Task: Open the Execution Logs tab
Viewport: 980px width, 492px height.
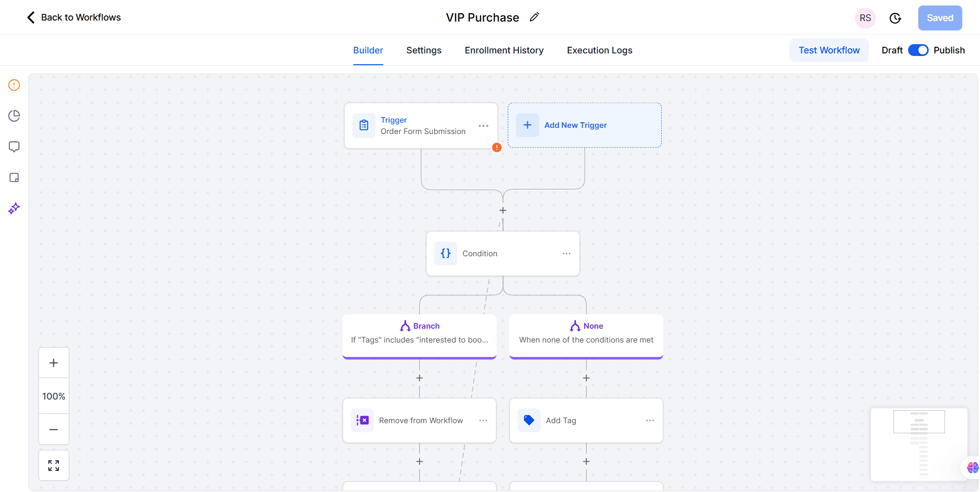Action: click(599, 50)
